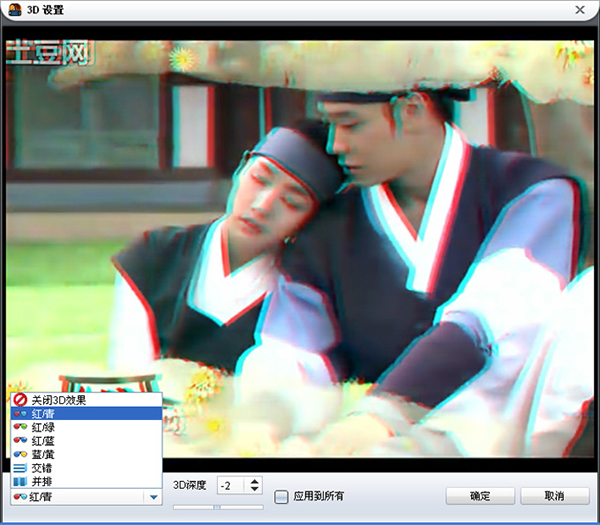The width and height of the screenshot is (600, 525).
Task: Choose the 红/蓝 3D mode
Action: click(x=86, y=441)
